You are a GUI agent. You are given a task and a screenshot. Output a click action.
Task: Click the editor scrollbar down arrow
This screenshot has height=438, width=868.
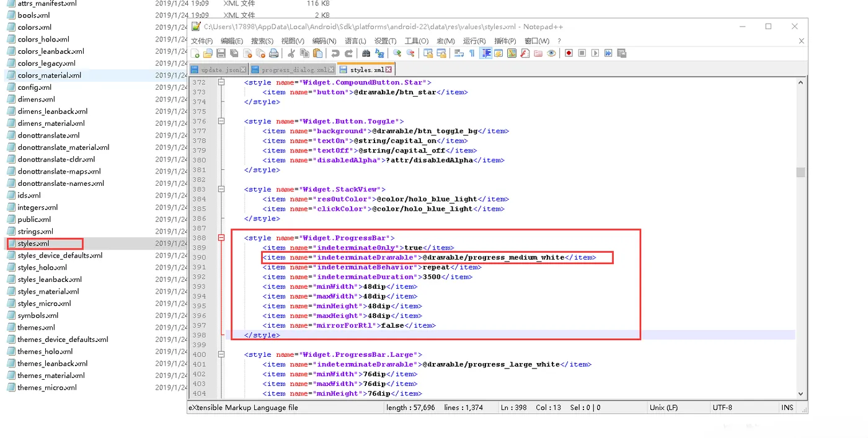click(x=800, y=393)
